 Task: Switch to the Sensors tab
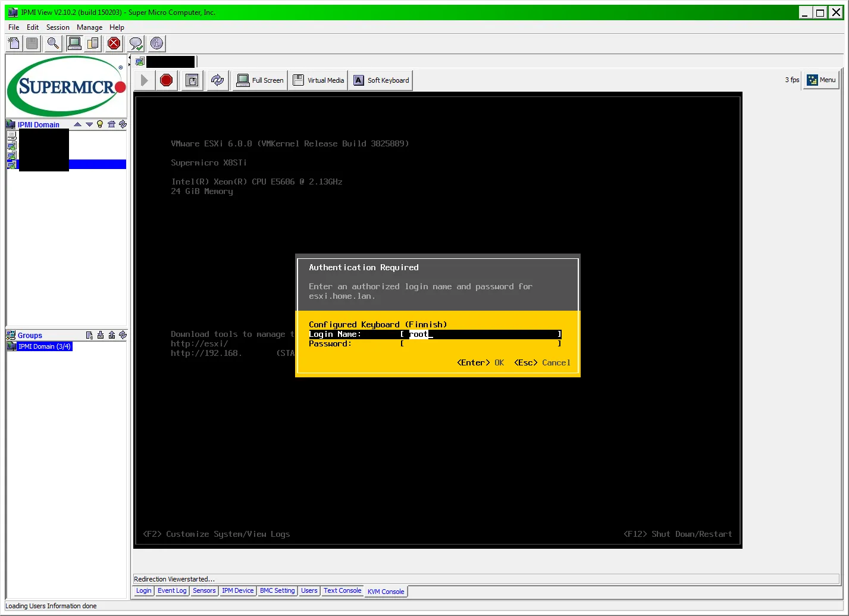point(204,590)
